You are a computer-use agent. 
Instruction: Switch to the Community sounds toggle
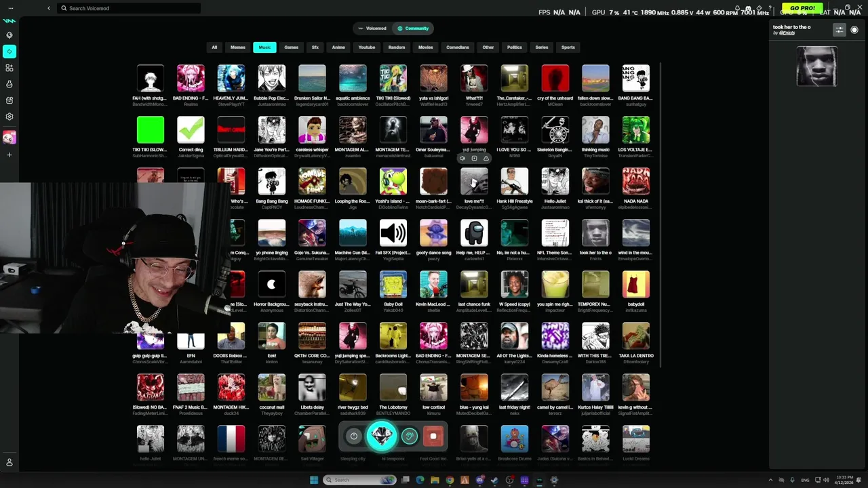pyautogui.click(x=413, y=28)
